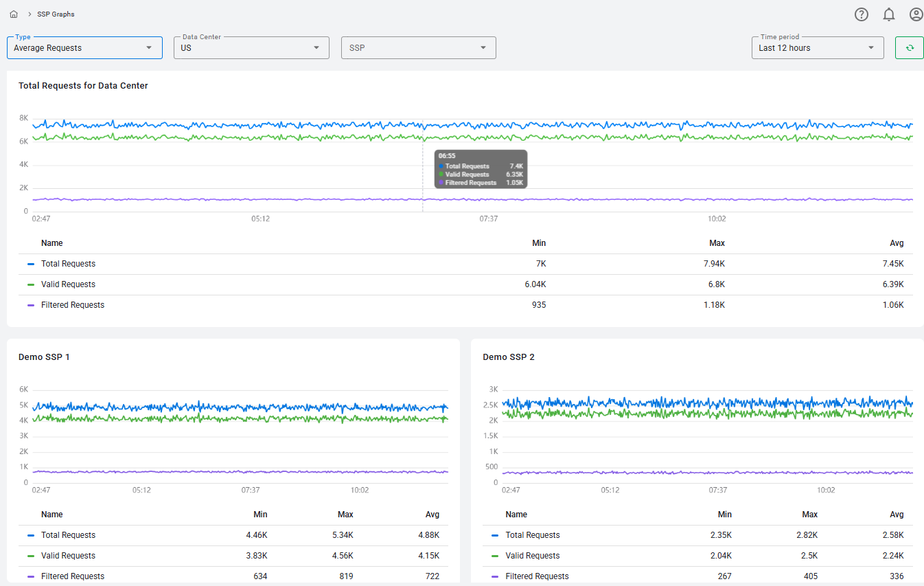
Task: Click the Avg column header in Demo SSP 1
Action: click(x=432, y=515)
